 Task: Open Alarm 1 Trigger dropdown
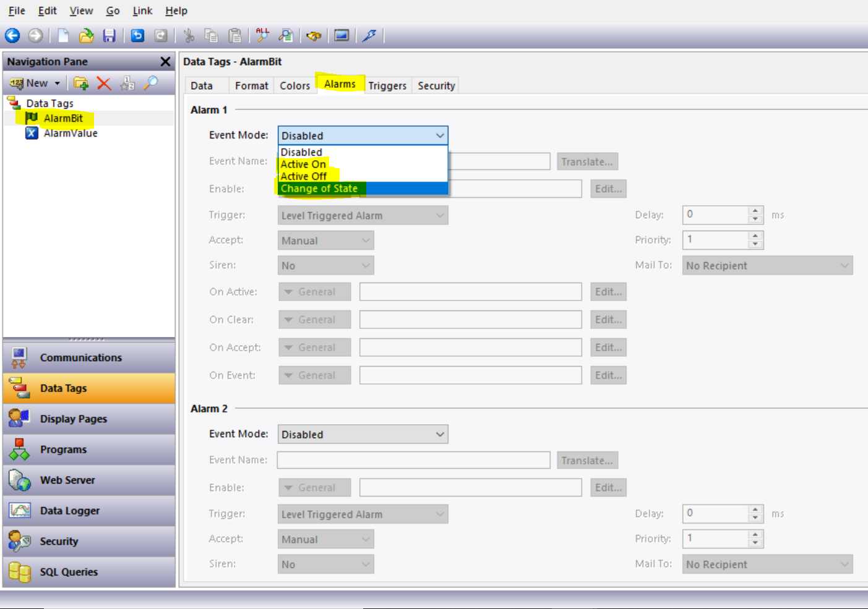pyautogui.click(x=363, y=216)
